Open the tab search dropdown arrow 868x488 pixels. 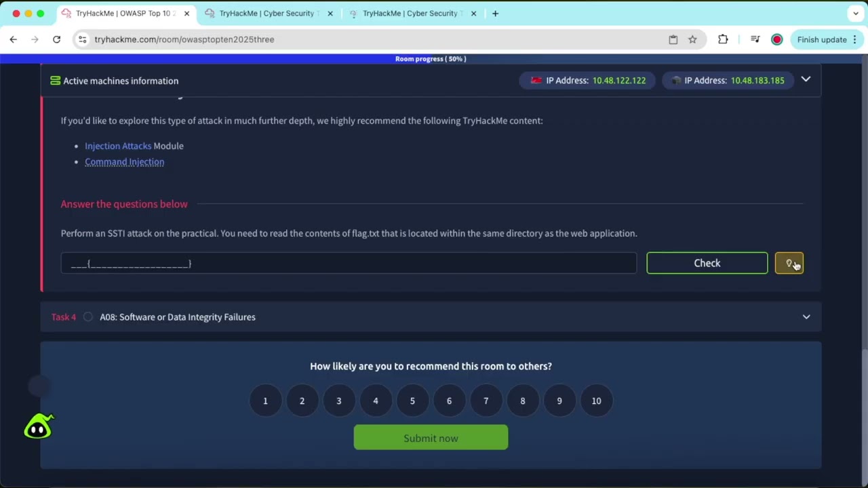pos(856,14)
